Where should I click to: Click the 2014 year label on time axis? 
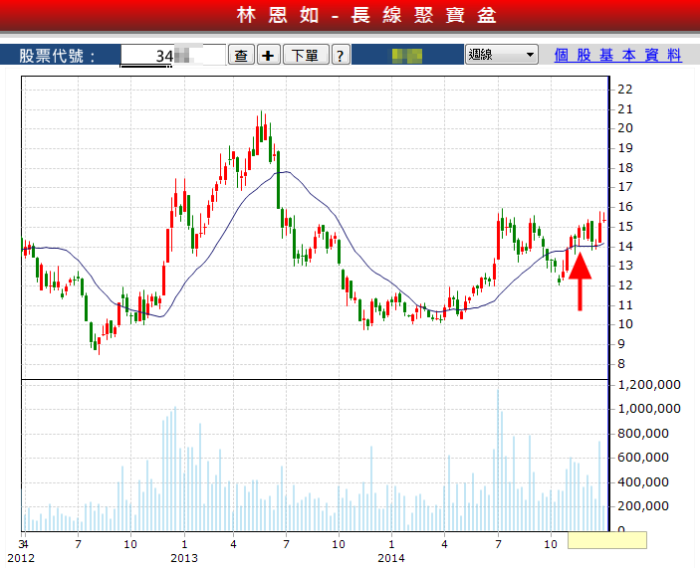point(391,558)
